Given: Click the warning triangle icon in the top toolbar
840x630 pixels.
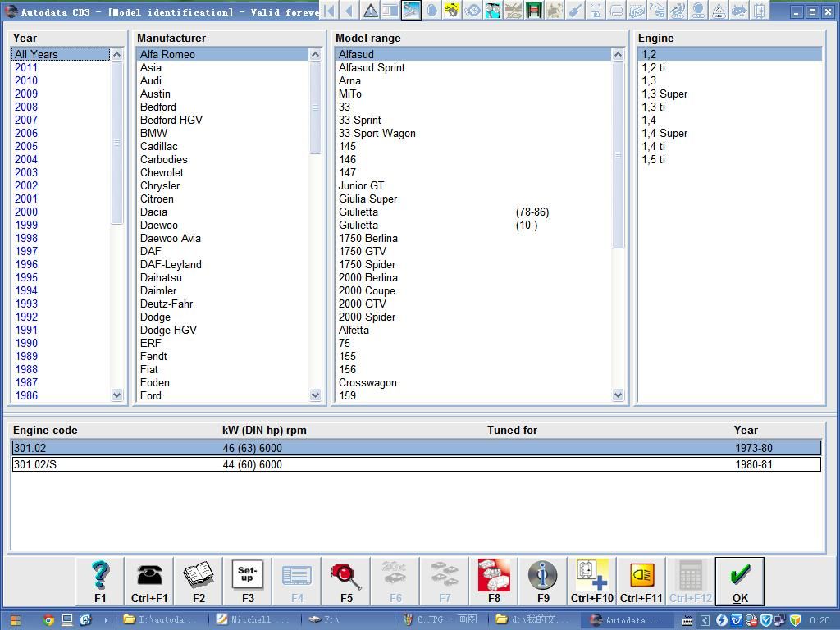Looking at the screenshot, I should coord(372,11).
